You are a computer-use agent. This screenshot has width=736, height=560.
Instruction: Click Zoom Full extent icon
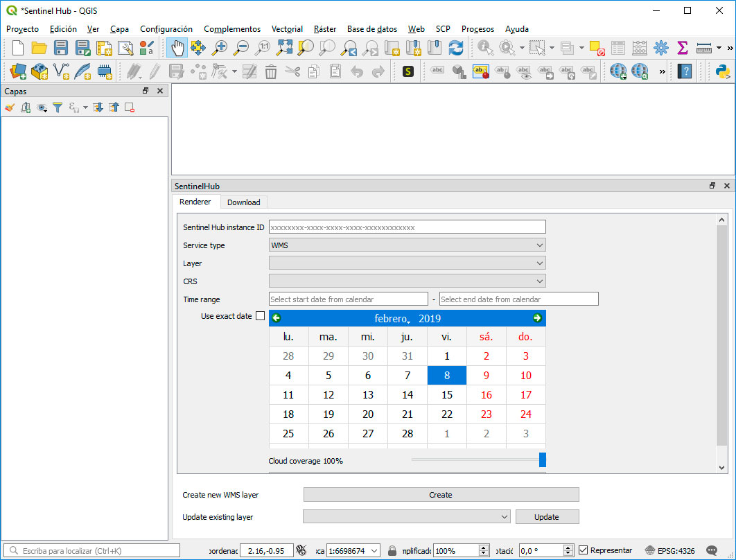(x=284, y=48)
